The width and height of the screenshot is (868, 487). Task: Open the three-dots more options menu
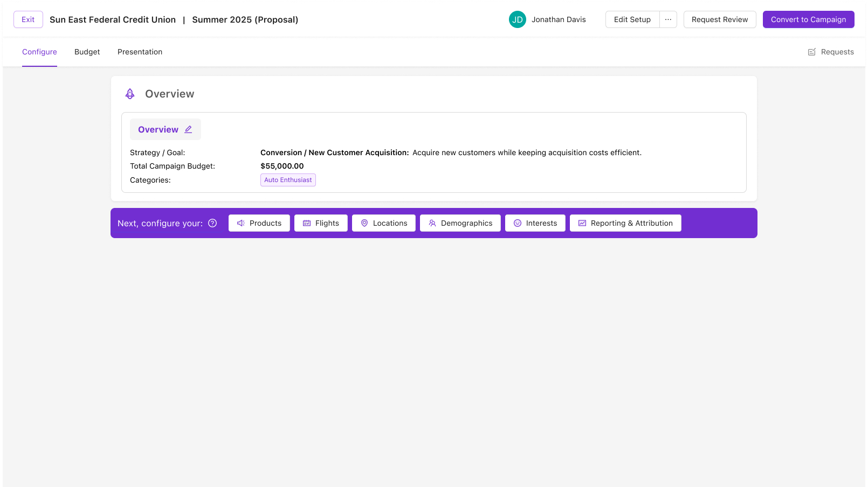(x=668, y=19)
